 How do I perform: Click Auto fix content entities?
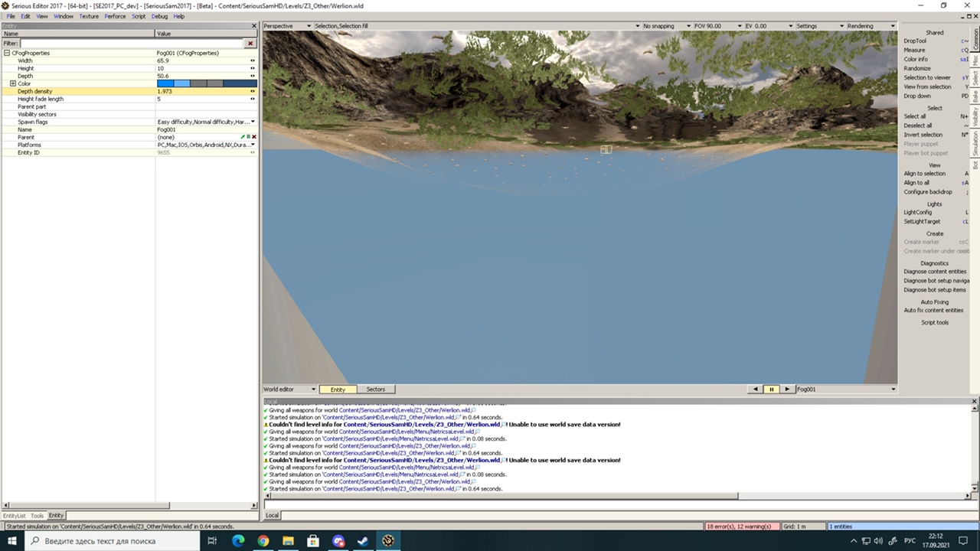pos(933,310)
